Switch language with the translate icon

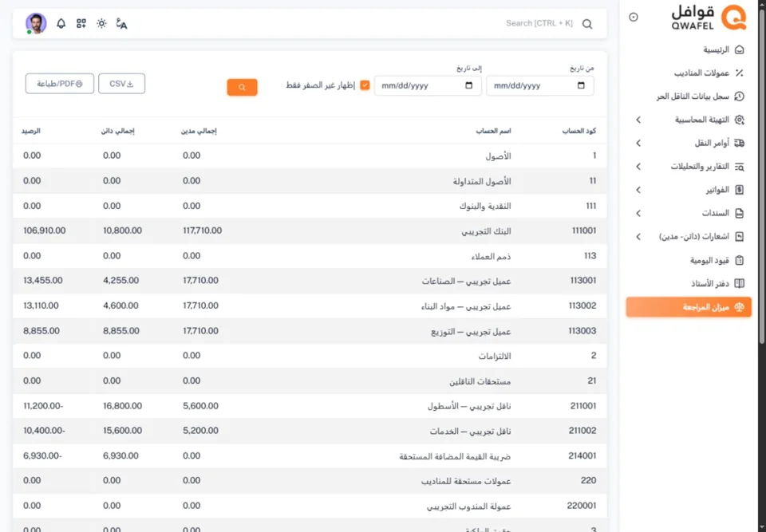[x=121, y=23]
